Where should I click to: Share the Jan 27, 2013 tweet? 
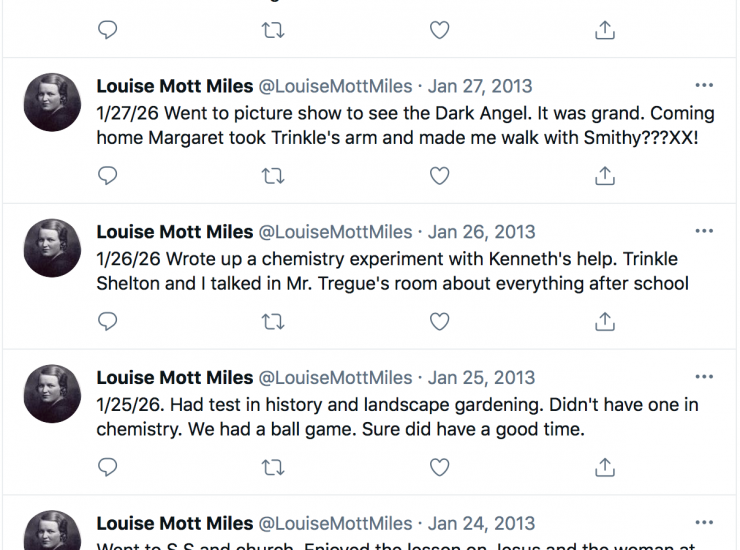pyautogui.click(x=604, y=176)
